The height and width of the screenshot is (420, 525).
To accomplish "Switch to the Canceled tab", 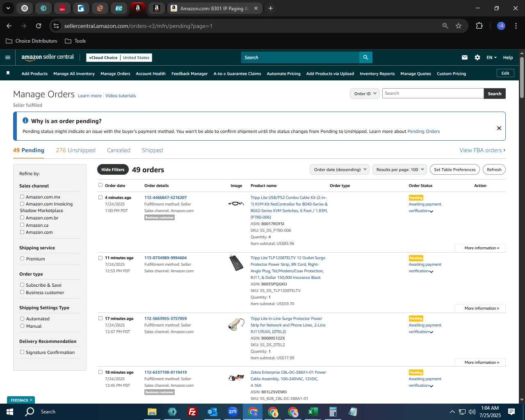I will point(119,150).
